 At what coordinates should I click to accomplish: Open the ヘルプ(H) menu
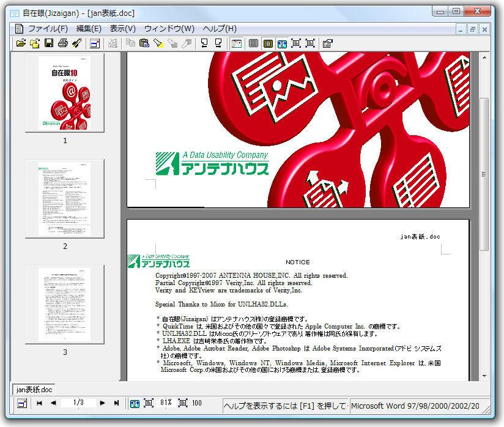click(x=220, y=29)
